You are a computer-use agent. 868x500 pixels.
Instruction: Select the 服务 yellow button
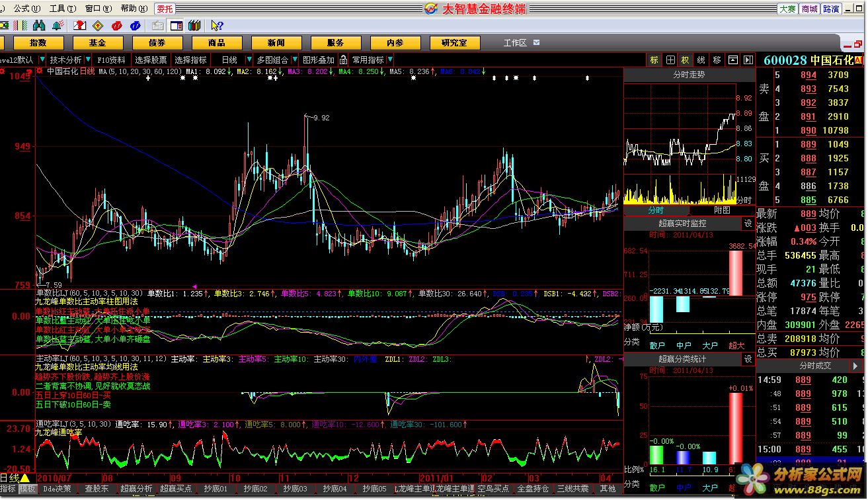coord(336,42)
